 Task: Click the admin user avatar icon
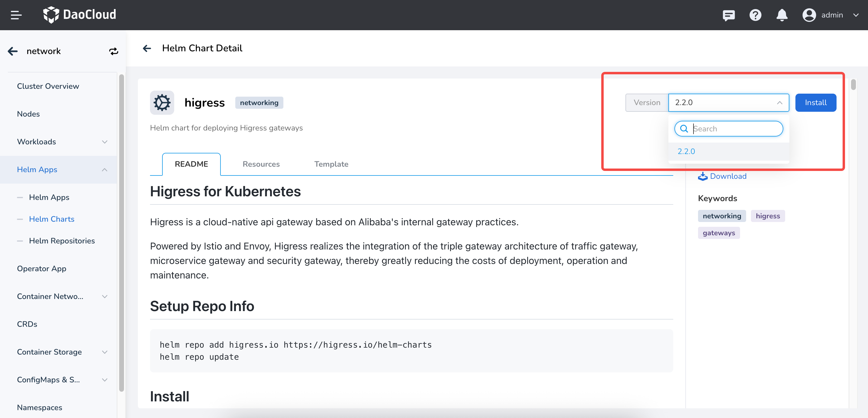[x=809, y=15]
